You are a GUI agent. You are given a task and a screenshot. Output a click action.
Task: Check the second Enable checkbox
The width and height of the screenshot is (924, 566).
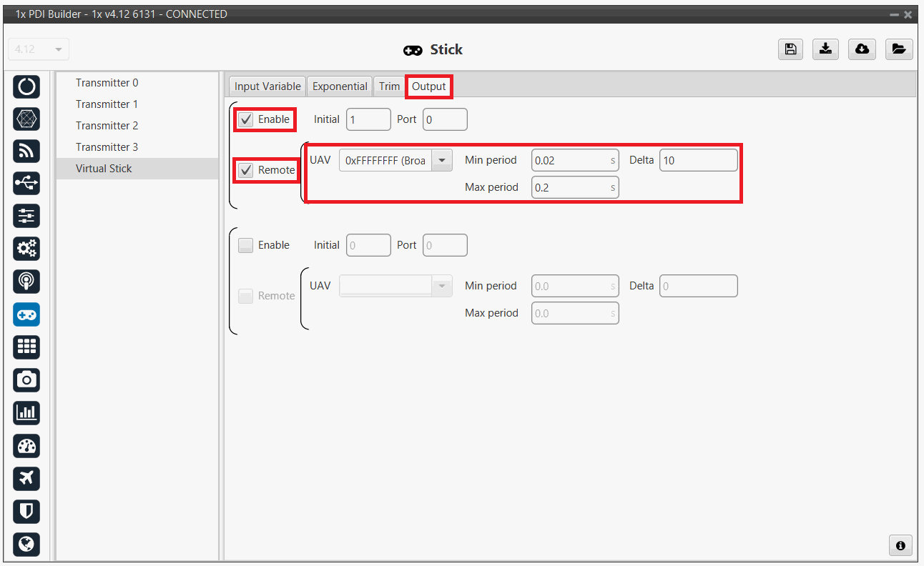[x=246, y=245]
